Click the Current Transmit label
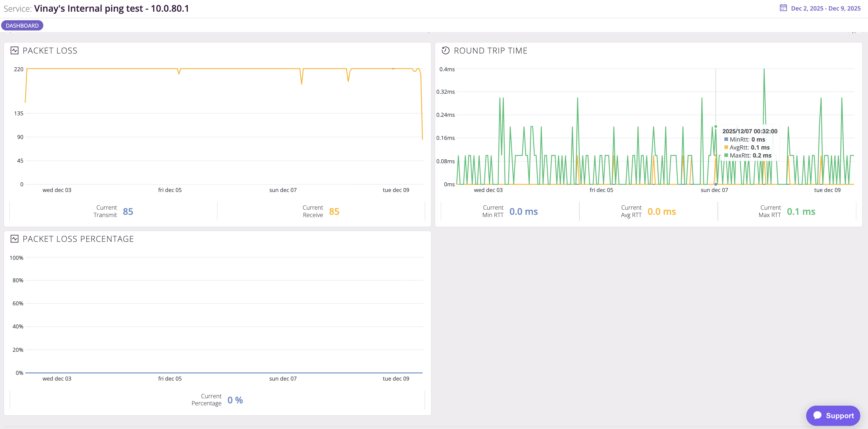This screenshot has width=868, height=429. (105, 211)
